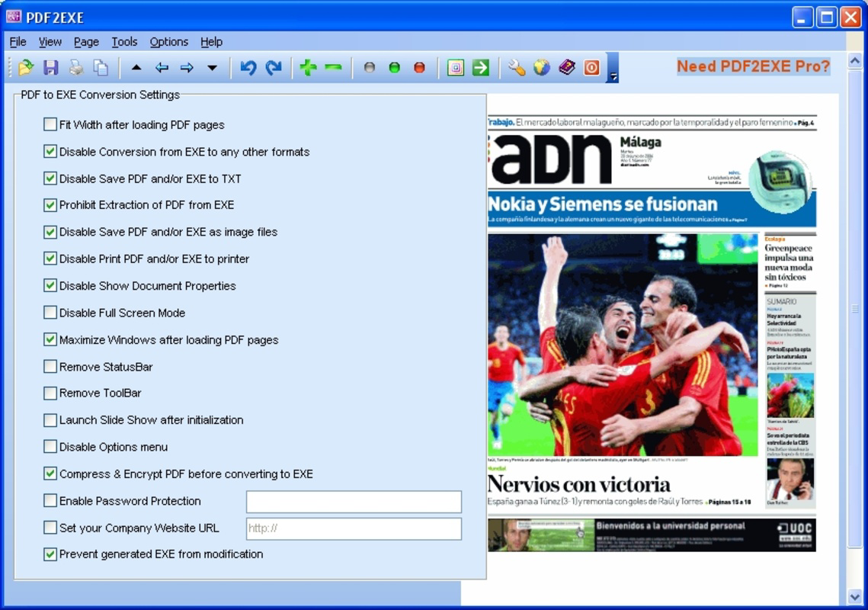Toggle Prohibit Extraction of PDF from EXE

click(50, 205)
